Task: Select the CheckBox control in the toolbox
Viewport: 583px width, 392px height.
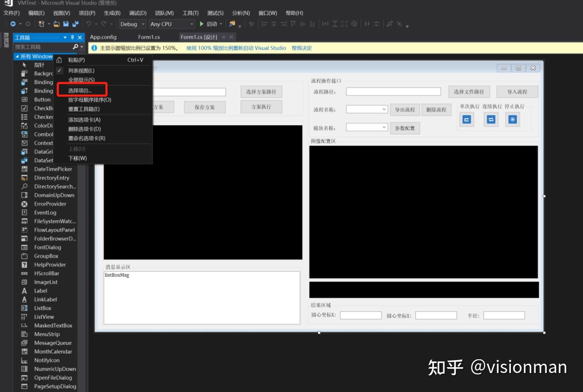Action: click(43, 108)
